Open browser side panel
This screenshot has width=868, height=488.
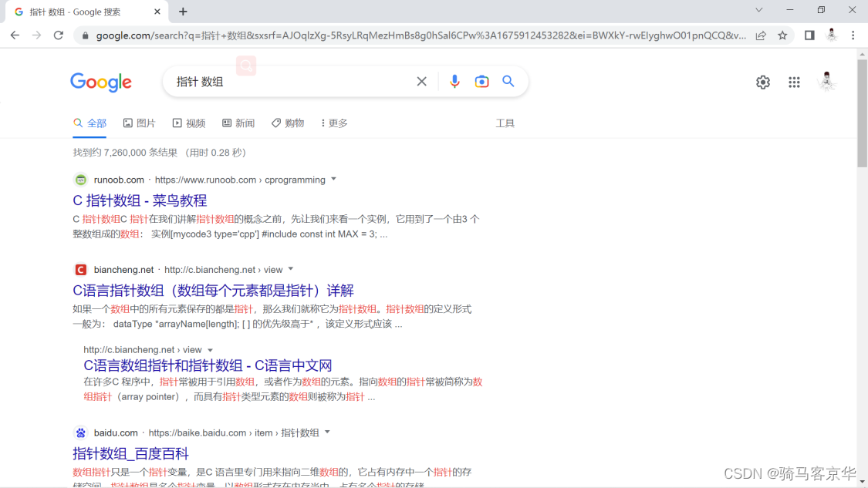(809, 35)
